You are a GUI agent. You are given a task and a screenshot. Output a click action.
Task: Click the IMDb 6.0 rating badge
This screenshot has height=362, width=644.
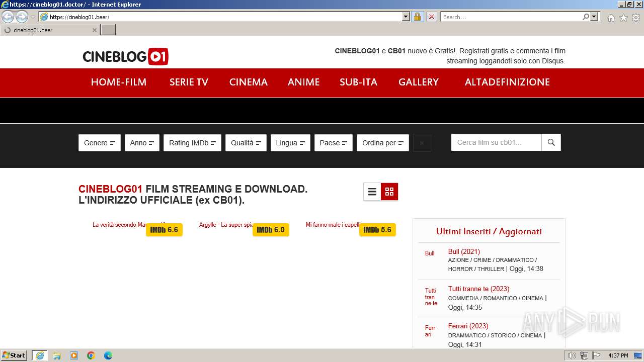271,230
